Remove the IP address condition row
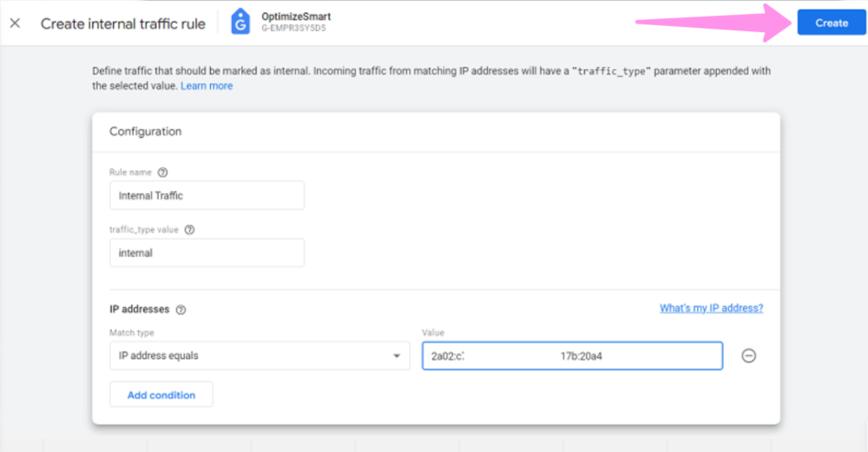This screenshot has width=868, height=452. (x=748, y=356)
